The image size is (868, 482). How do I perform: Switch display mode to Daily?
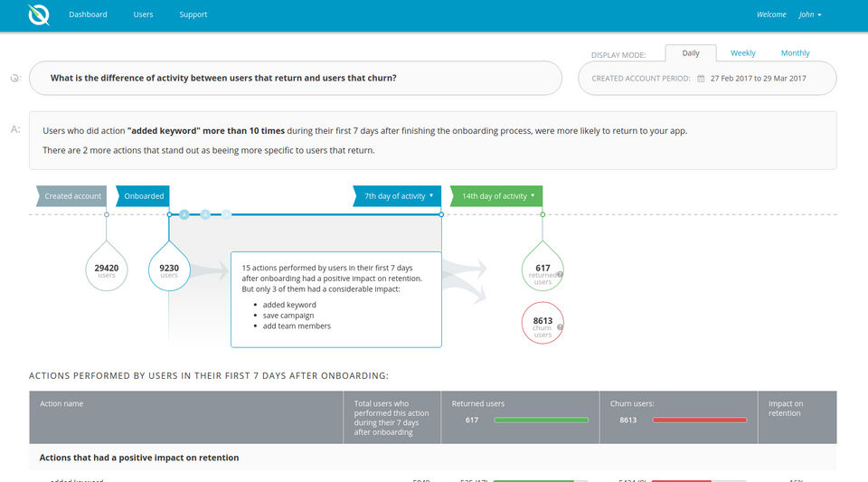(x=690, y=53)
